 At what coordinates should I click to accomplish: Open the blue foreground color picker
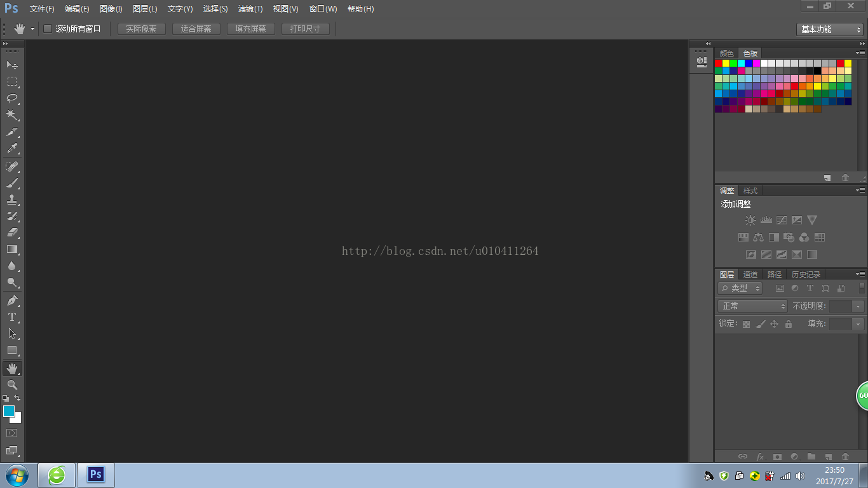click(8, 411)
